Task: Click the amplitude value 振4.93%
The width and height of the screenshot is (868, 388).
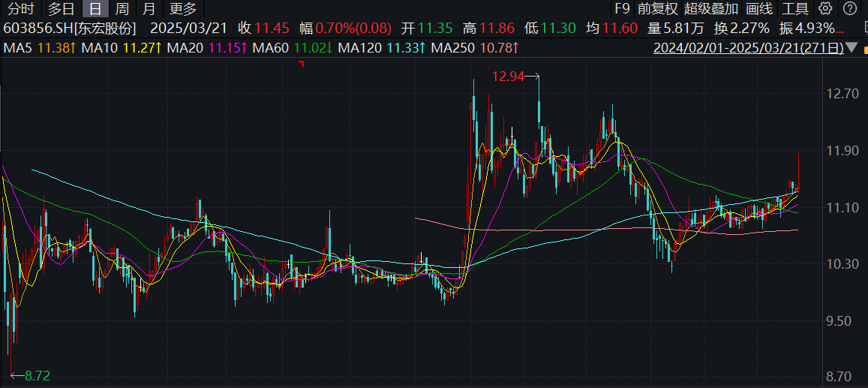Action: pos(807,28)
